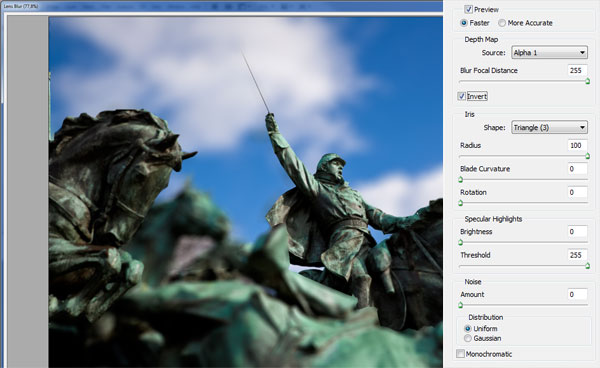600x368 pixels.
Task: Click the 'Noise' section label
Action: point(473,282)
